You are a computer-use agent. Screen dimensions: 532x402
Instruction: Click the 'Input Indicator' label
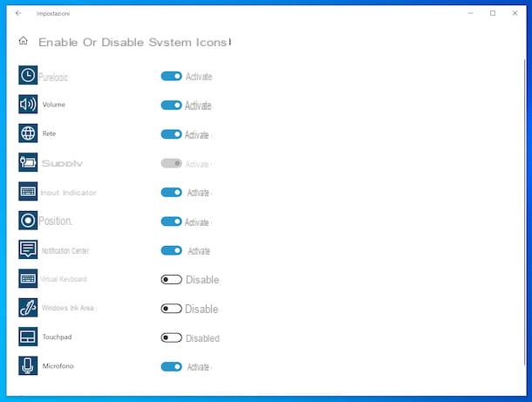point(69,193)
